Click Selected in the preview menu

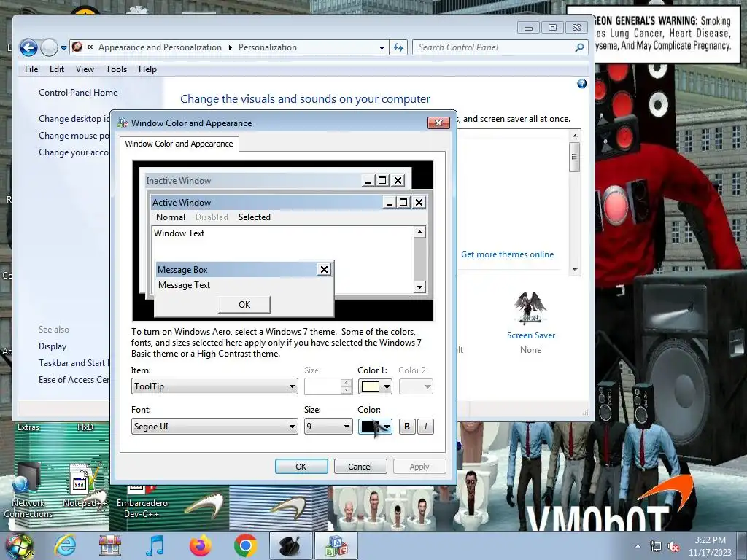tap(255, 217)
